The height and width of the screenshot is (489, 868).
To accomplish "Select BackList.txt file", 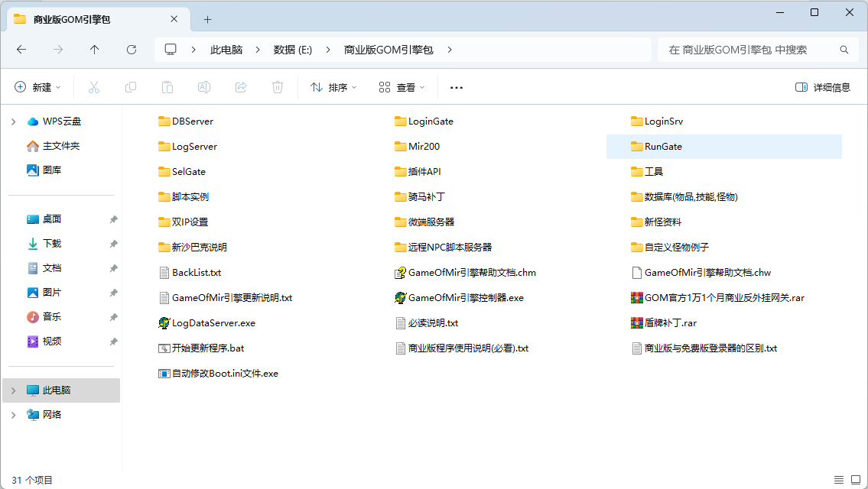I will pyautogui.click(x=190, y=273).
